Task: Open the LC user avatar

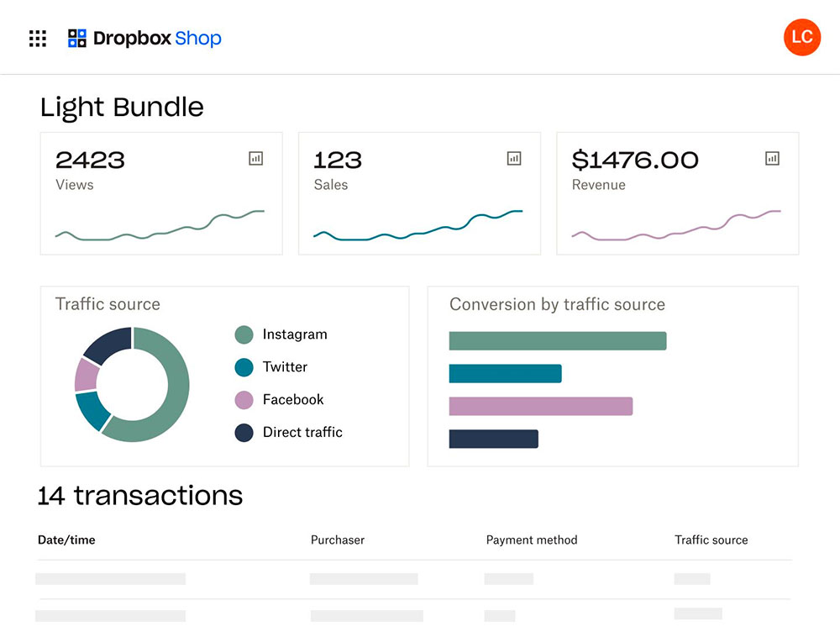Action: [802, 37]
